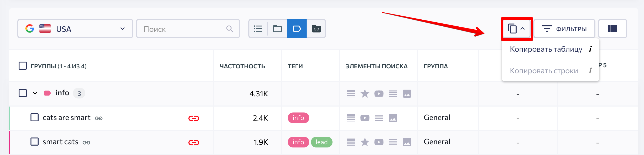Click General group in cats are smart row
Screen dimensions: 644x155
pyautogui.click(x=437, y=118)
